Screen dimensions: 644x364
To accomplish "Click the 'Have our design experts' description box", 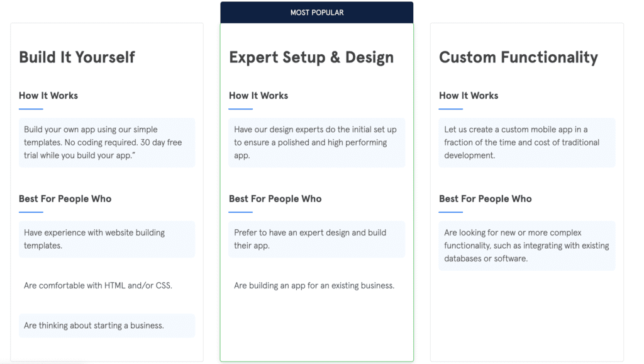I will click(317, 142).
